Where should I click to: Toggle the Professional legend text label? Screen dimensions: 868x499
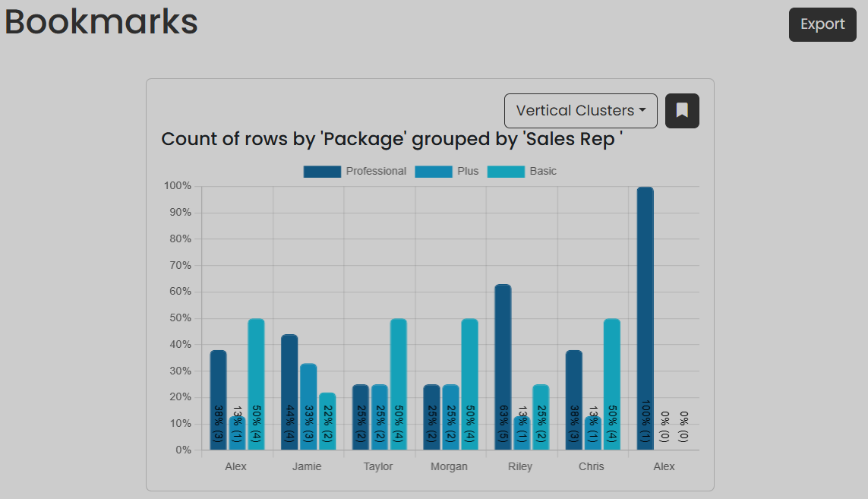376,172
